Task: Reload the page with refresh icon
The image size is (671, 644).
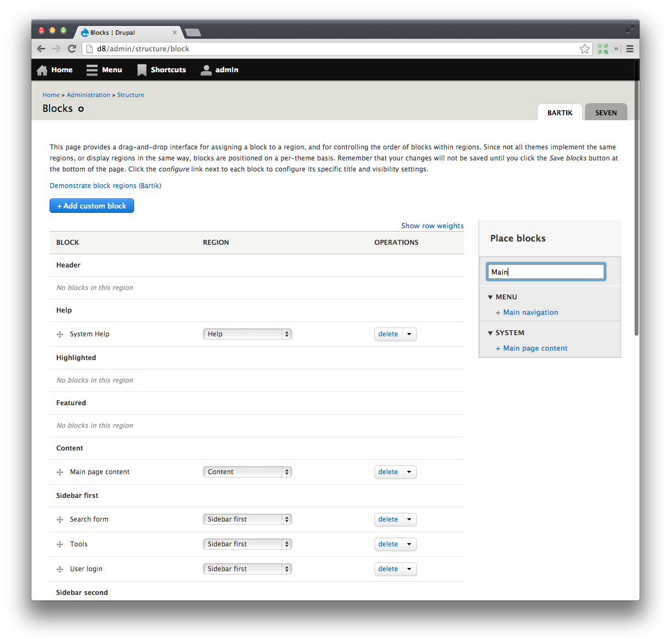Action: pyautogui.click(x=72, y=49)
